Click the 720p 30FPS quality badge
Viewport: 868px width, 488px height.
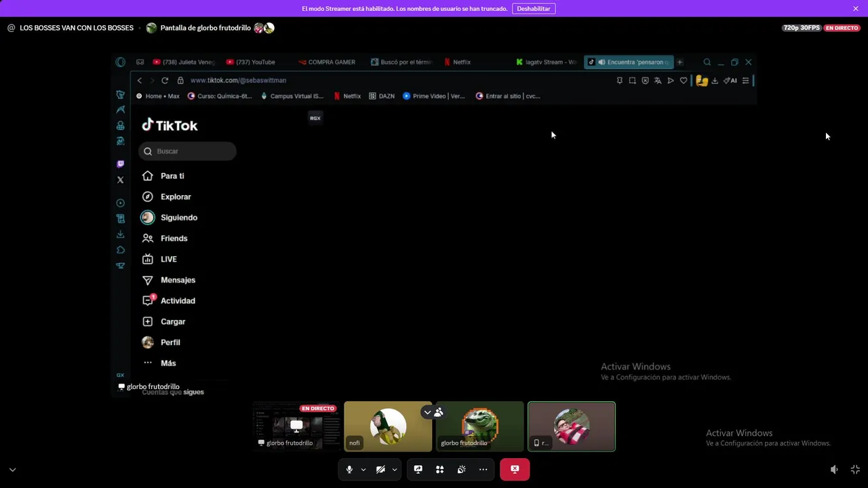802,28
